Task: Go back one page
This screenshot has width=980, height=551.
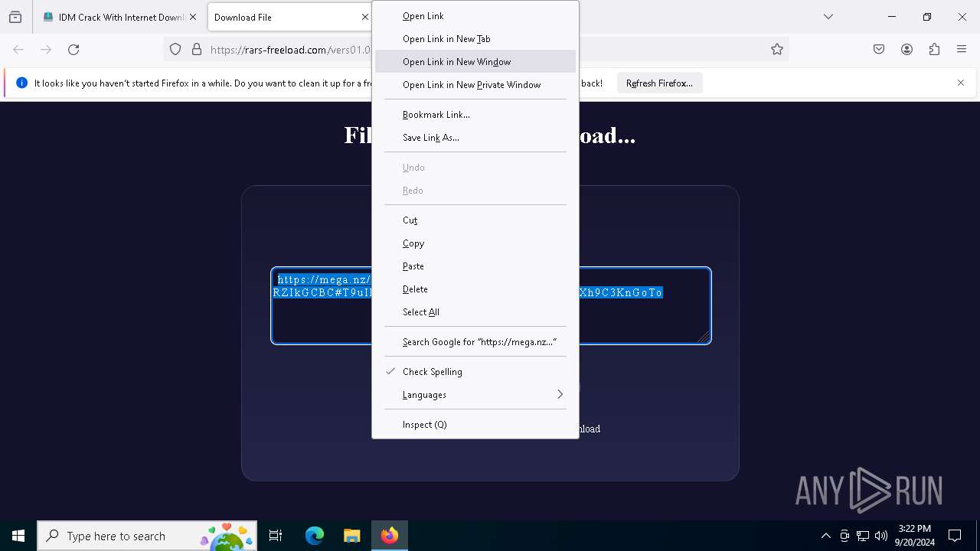Action: point(18,50)
